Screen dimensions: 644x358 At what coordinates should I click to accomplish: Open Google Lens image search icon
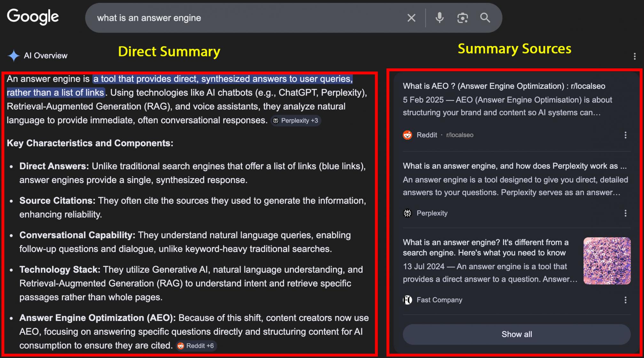(x=462, y=18)
